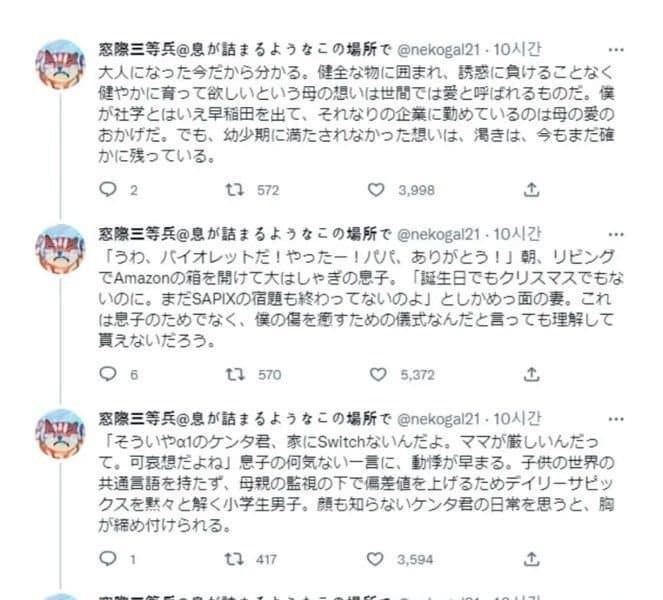Like the tweet with 3,594 likes
Screen dimensions: 663x600
pos(376,560)
